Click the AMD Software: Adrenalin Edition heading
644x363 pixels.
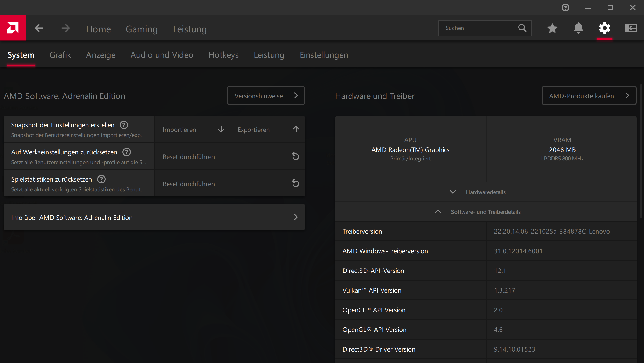(64, 96)
